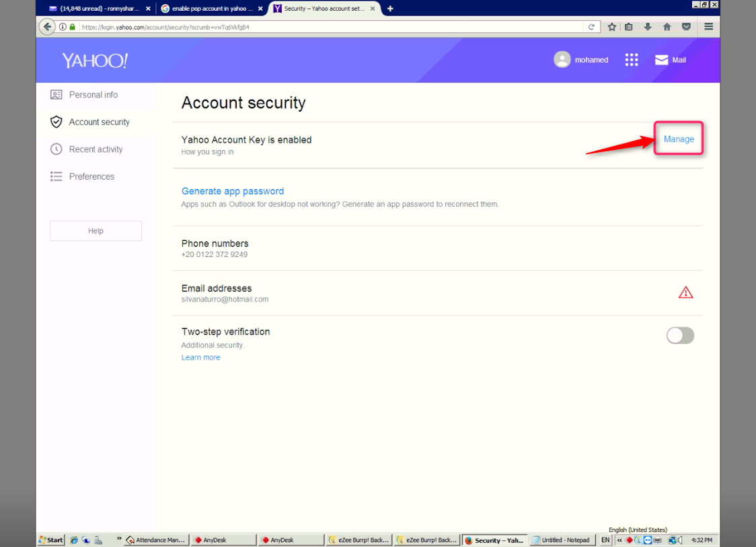This screenshot has height=547, width=756.
Task: Click Generate app password link
Action: pos(233,191)
